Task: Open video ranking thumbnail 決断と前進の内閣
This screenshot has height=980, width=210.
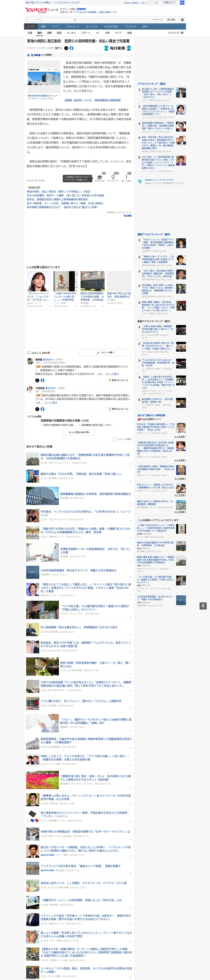Action: tap(181, 330)
